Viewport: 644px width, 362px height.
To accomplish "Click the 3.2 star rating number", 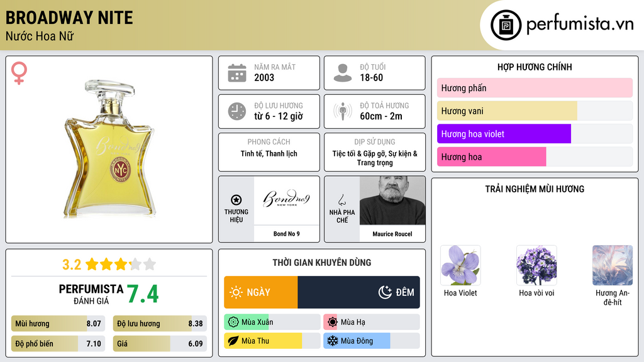I will [72, 265].
